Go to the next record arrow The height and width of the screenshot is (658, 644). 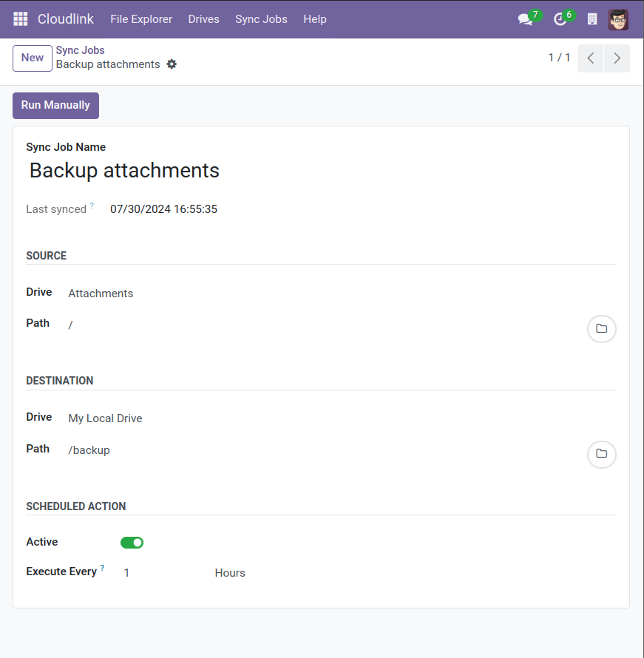[617, 58]
